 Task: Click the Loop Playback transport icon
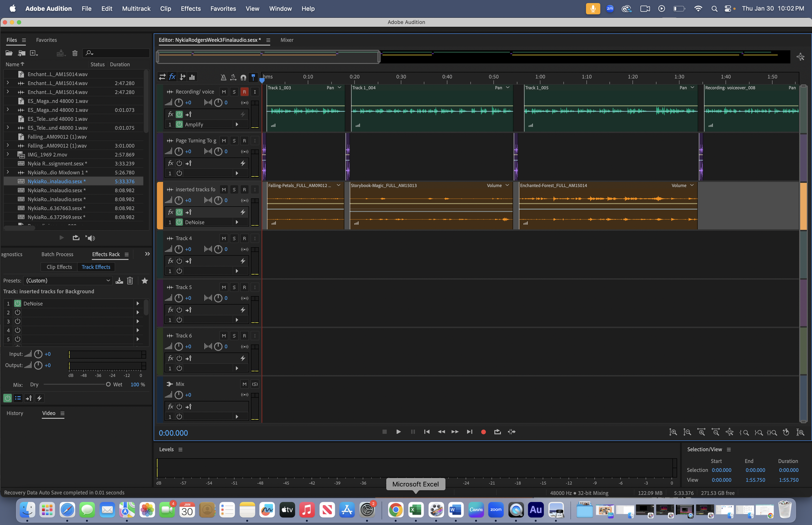pyautogui.click(x=497, y=432)
